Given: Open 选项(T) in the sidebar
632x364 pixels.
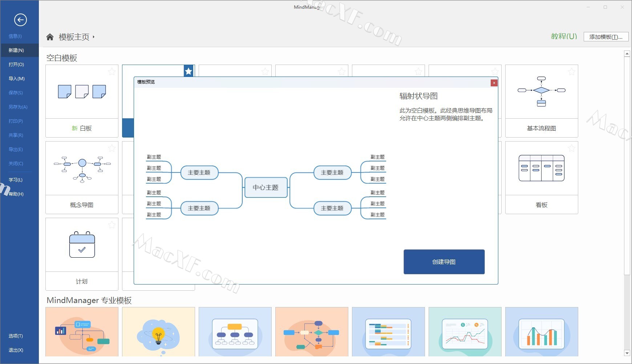Looking at the screenshot, I should point(16,336).
